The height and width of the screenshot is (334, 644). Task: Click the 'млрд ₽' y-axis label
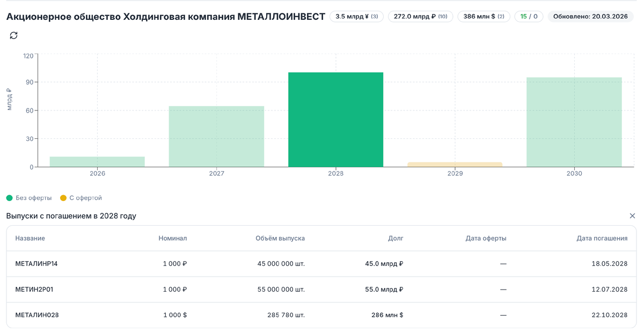click(9, 99)
